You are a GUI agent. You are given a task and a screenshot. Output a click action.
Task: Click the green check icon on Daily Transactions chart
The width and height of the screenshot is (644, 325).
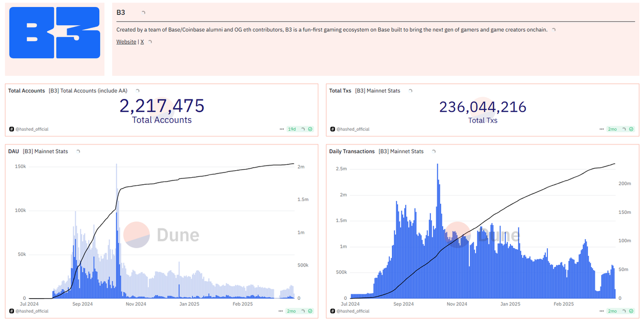[631, 311]
